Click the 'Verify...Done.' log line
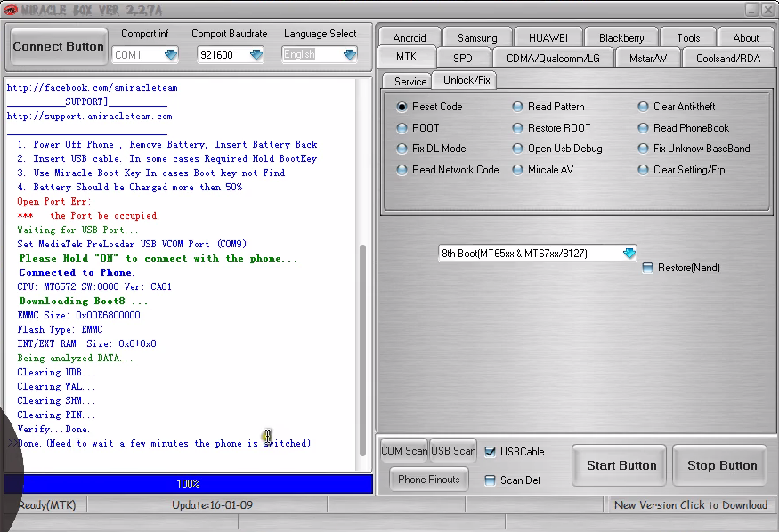The height and width of the screenshot is (532, 779). (x=53, y=430)
